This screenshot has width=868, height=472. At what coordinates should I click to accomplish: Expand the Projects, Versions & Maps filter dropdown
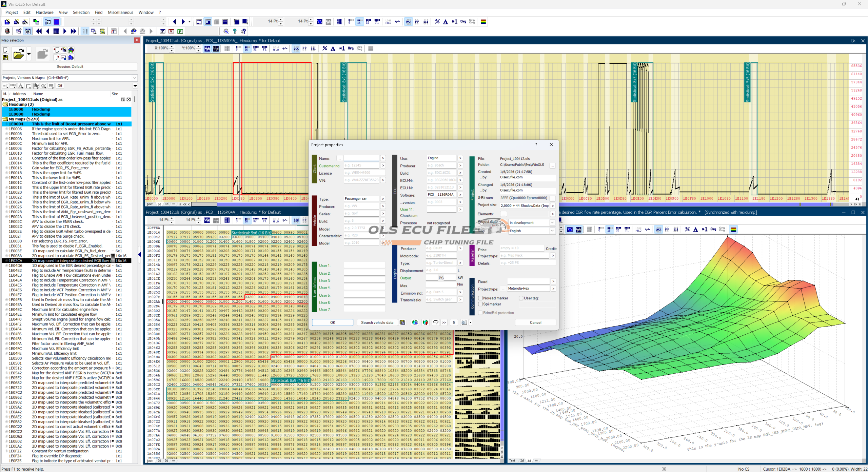click(x=135, y=78)
